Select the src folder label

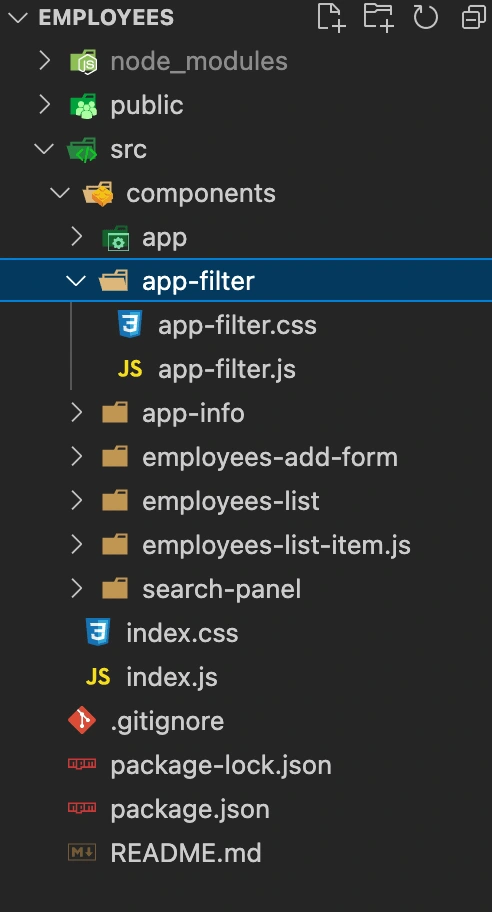[x=129, y=149]
